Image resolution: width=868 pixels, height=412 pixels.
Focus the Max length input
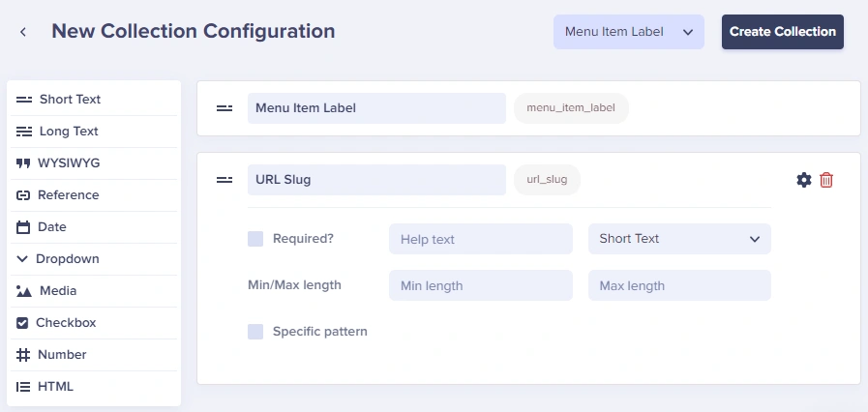click(679, 285)
